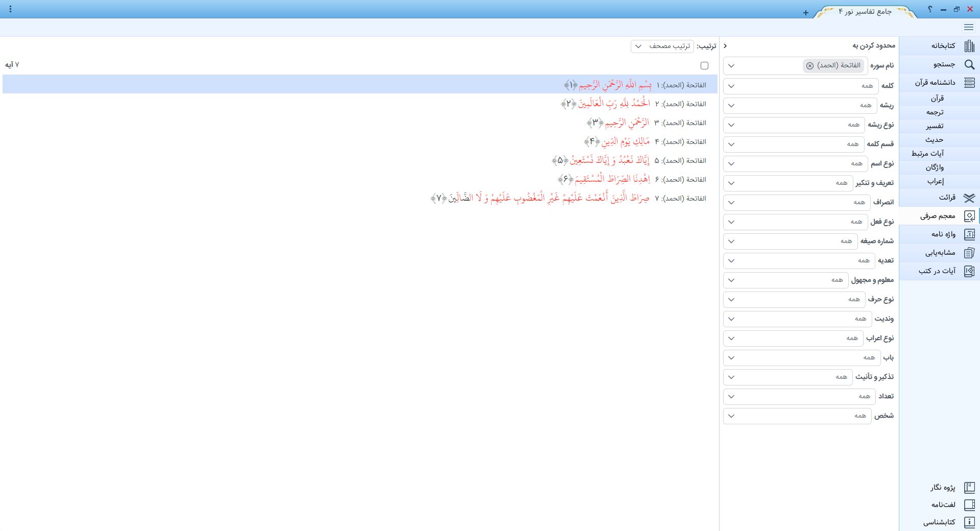
Task: Select the قرائت (Recitation) icon
Action: click(969, 198)
